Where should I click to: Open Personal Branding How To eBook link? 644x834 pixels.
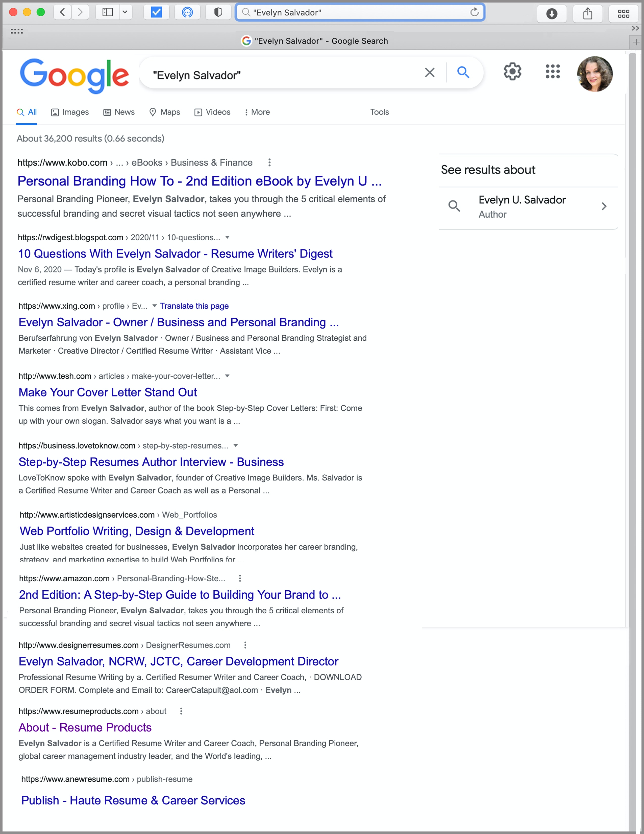[200, 181]
